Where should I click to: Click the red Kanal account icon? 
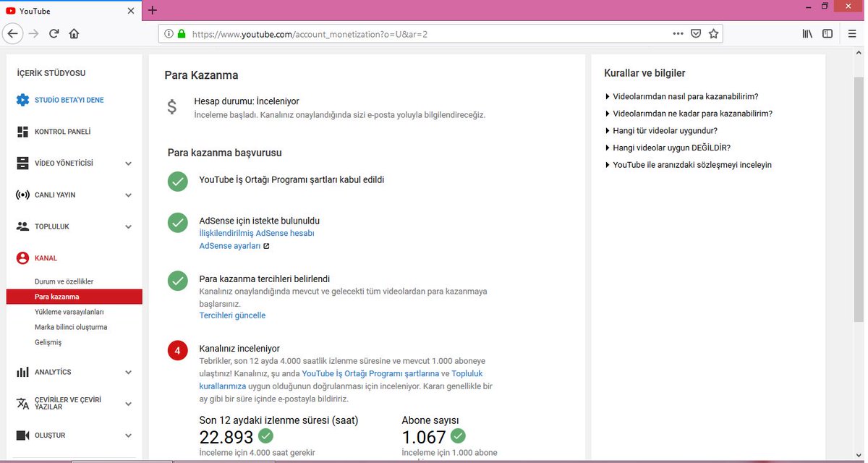pyautogui.click(x=22, y=258)
